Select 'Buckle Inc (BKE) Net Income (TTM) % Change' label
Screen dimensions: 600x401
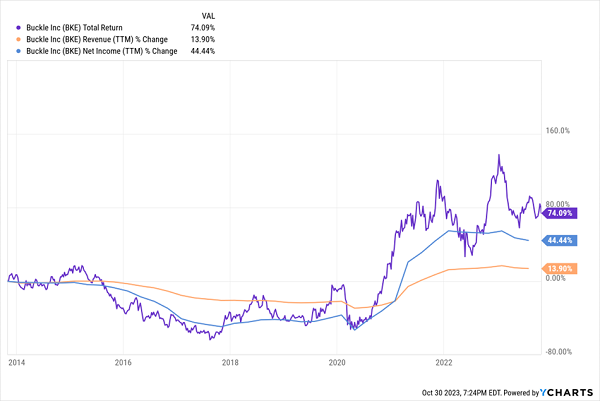pyautogui.click(x=102, y=51)
